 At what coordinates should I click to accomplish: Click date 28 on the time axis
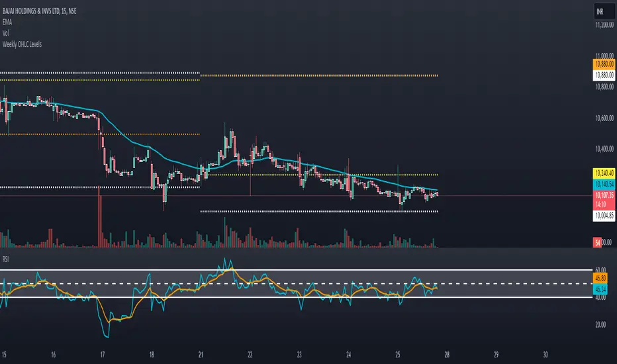[x=447, y=355]
